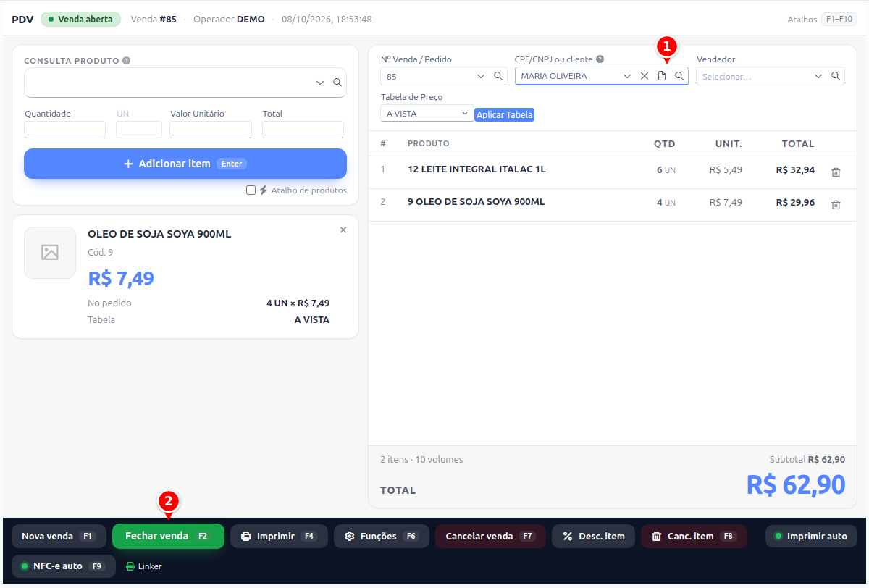Screen dimensions: 869x588
Task: Click Aplicar Tabela
Action: 505,114
